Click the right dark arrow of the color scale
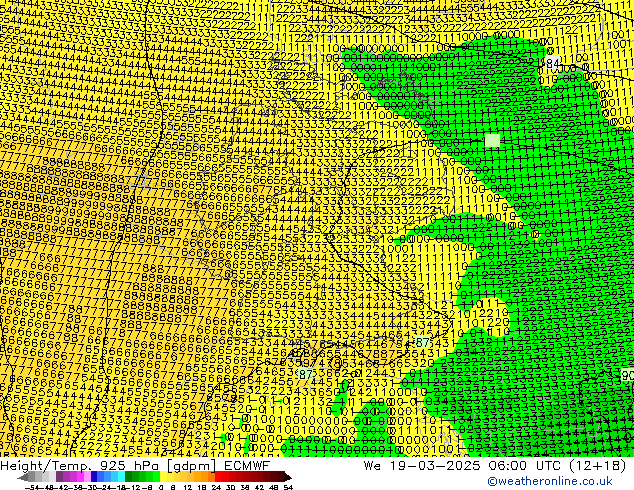Image resolution: width=634 pixels, height=490 pixels. (x=288, y=477)
